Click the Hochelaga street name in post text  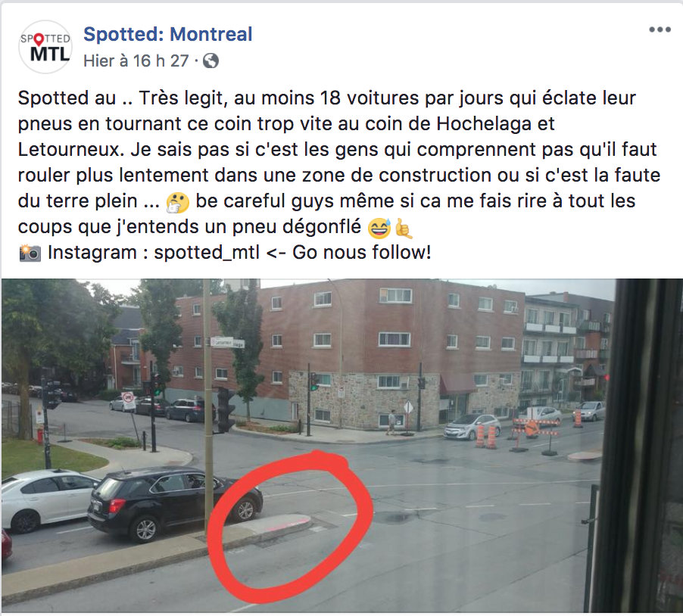(484, 123)
